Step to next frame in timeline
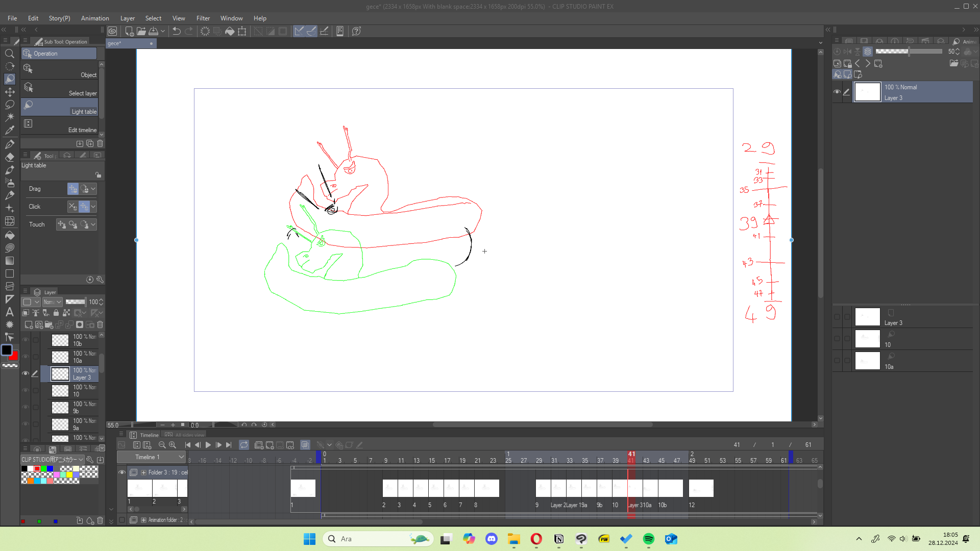 218,445
